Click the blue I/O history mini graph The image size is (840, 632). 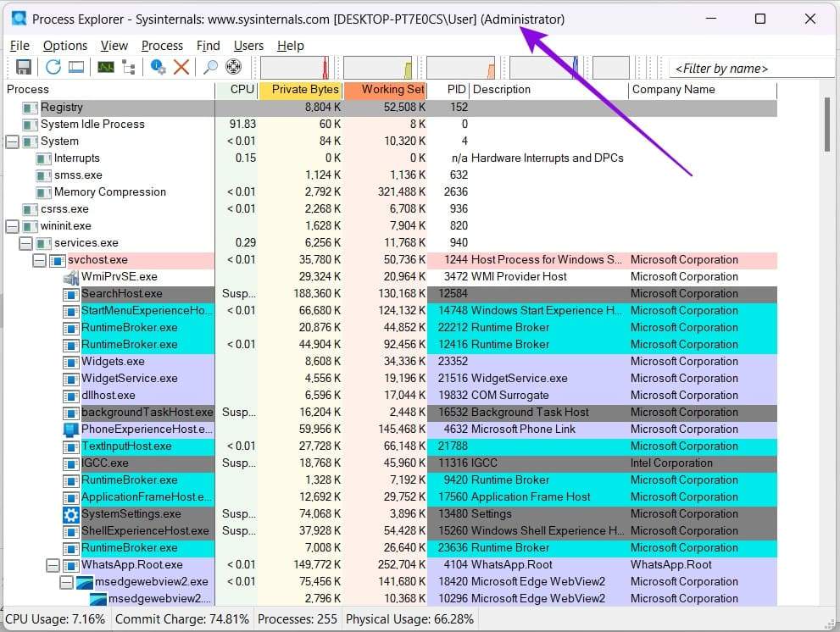tap(543, 68)
